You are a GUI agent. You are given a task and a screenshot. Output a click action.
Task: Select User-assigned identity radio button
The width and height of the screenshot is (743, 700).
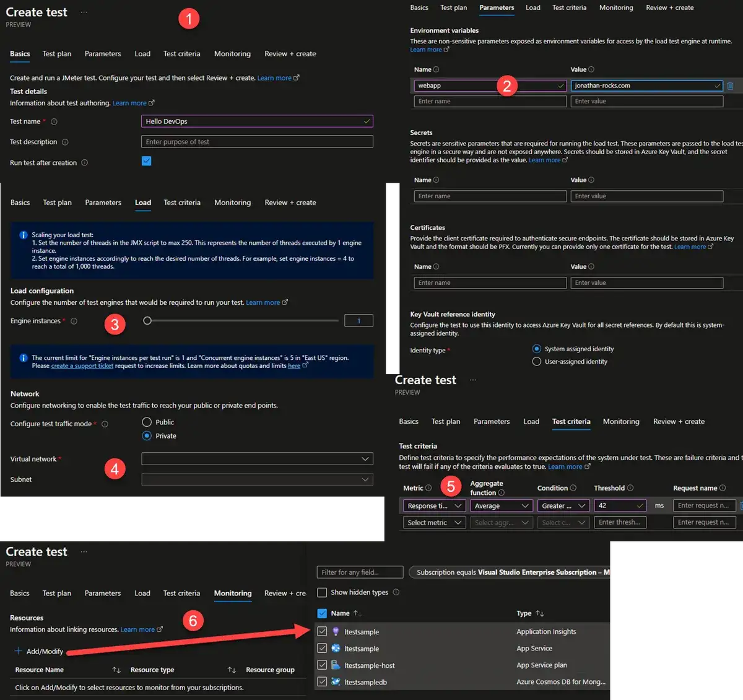[536, 362]
